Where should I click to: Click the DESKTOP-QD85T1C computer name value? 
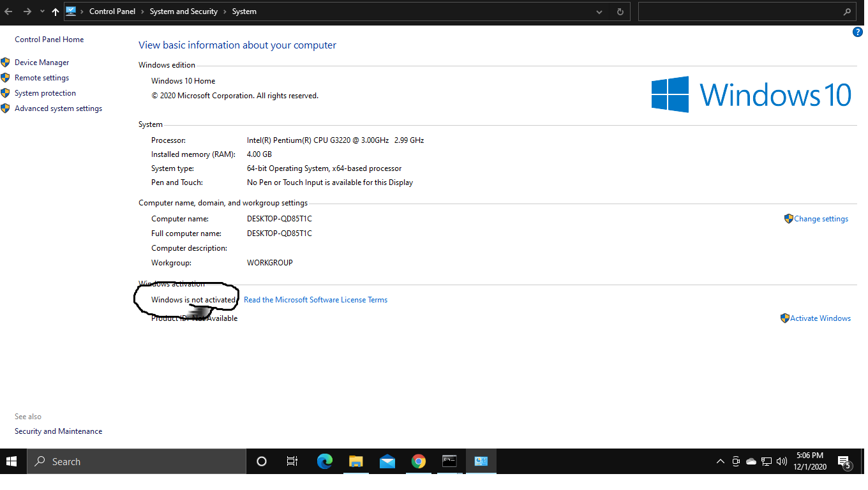coord(280,219)
